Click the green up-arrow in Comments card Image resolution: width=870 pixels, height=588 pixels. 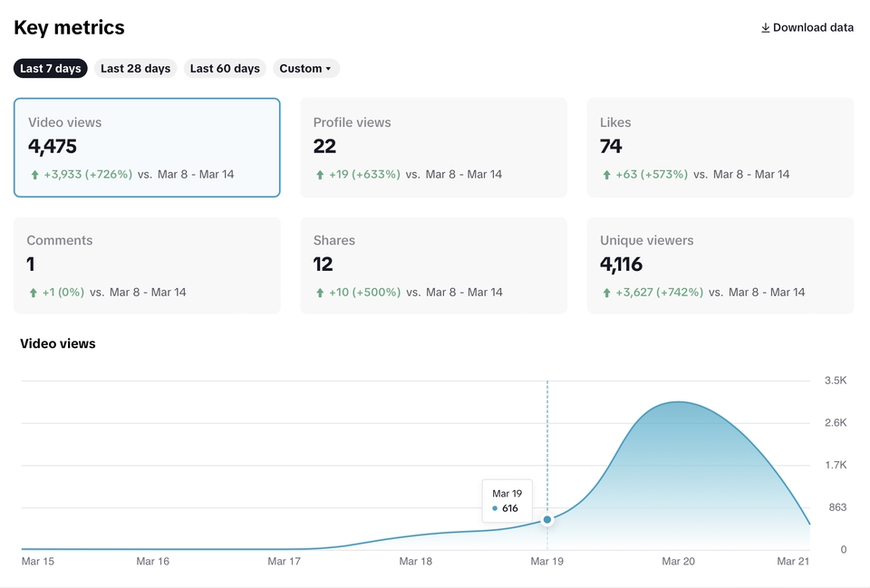tap(34, 293)
